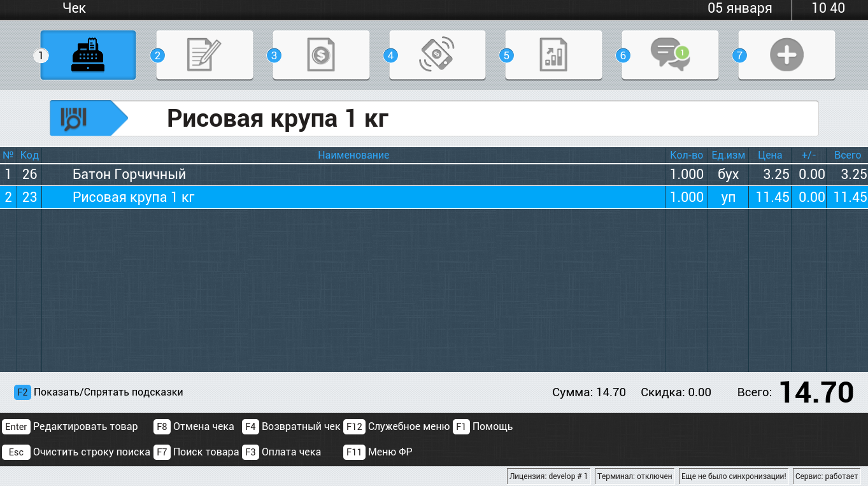Open the mobile payment phone tab
Screen dimensions: 868x486
pyautogui.click(x=438, y=55)
